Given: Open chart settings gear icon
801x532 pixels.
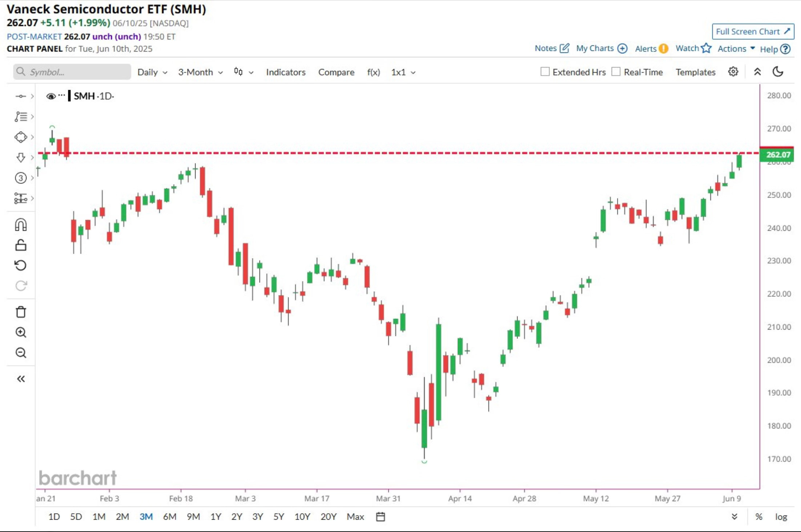Looking at the screenshot, I should click(x=733, y=72).
